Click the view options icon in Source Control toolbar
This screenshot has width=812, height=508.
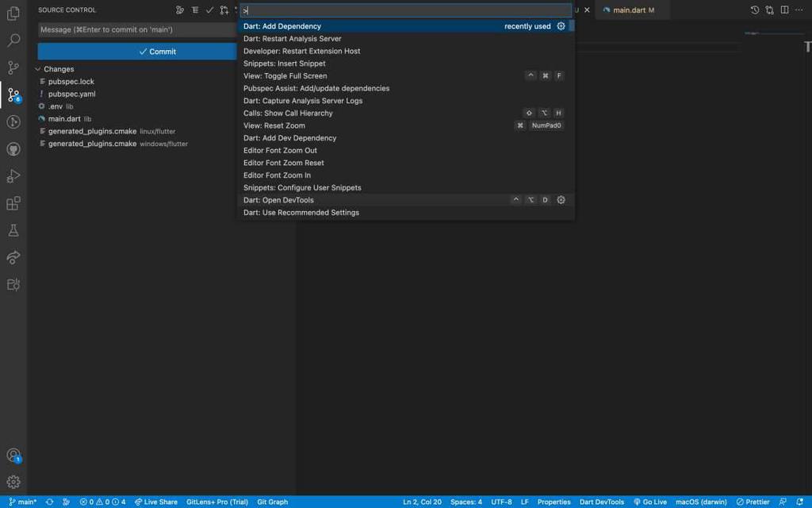tap(195, 10)
